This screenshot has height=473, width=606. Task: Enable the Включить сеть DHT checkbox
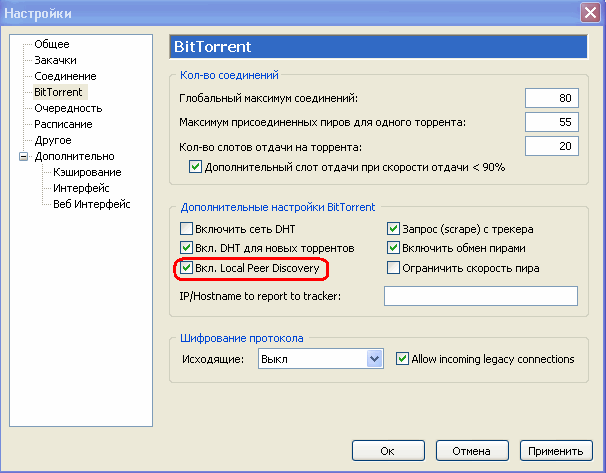tap(186, 229)
